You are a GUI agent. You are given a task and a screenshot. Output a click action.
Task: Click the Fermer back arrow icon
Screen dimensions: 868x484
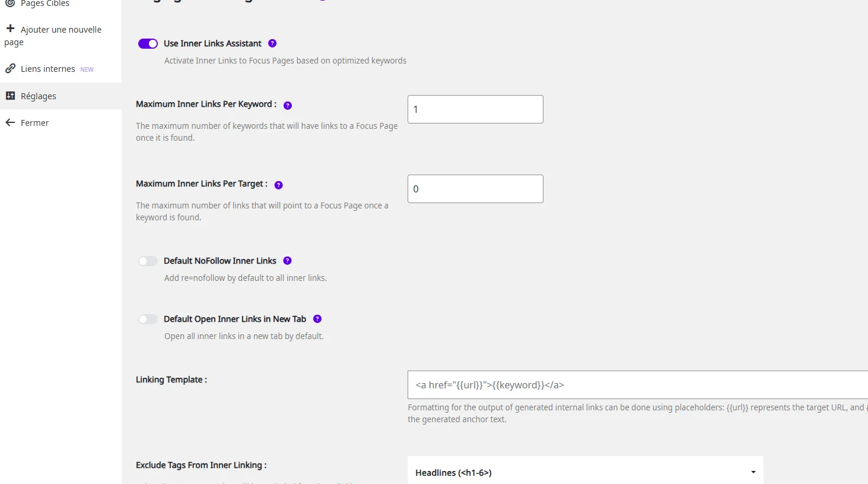click(x=10, y=122)
